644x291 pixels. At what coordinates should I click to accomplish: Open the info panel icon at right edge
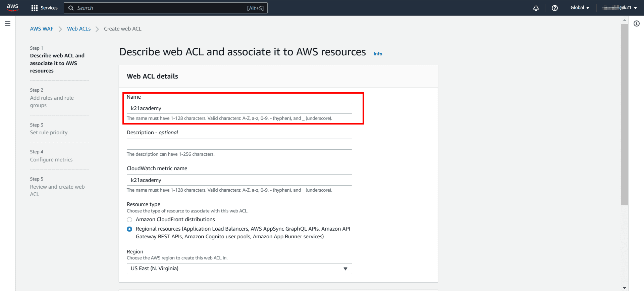pyautogui.click(x=637, y=23)
